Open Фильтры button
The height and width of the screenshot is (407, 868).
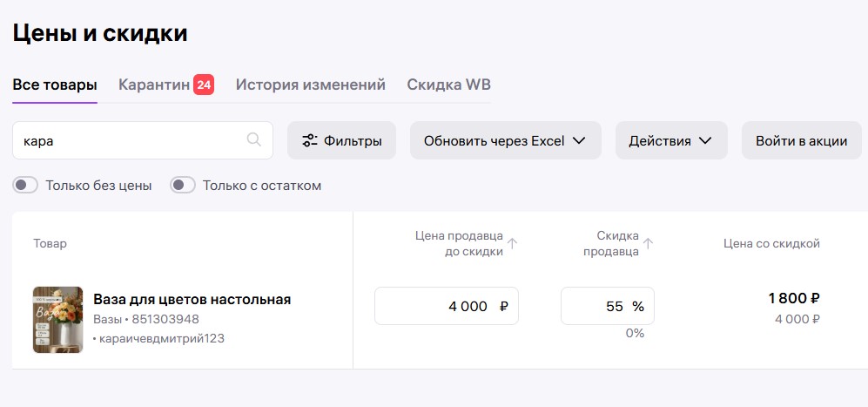[341, 140]
